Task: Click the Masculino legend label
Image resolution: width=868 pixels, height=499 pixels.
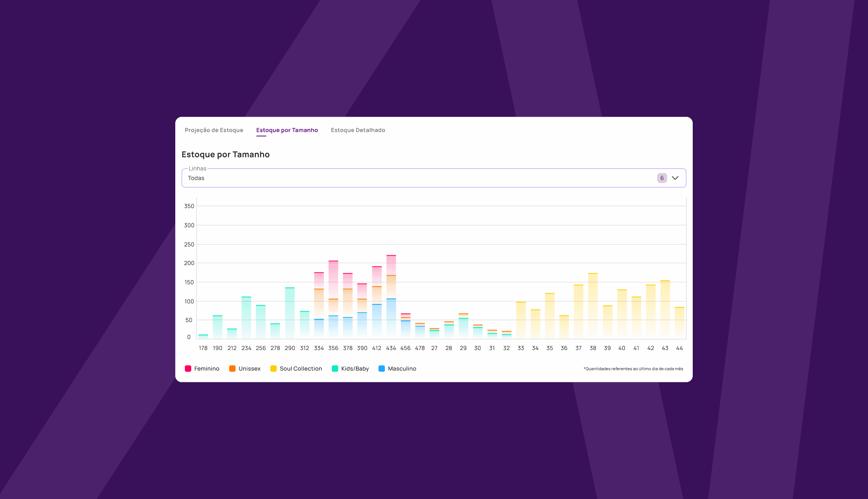Action: [402, 369]
